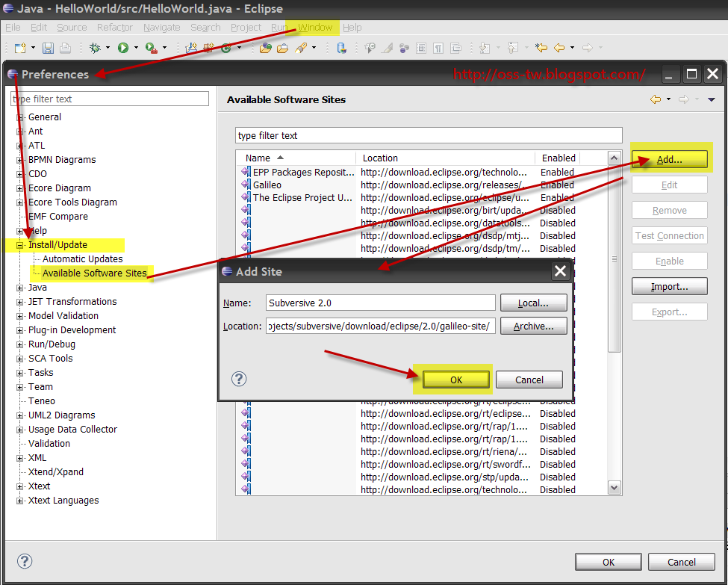Select Available Software Sites tree item

[x=95, y=273]
